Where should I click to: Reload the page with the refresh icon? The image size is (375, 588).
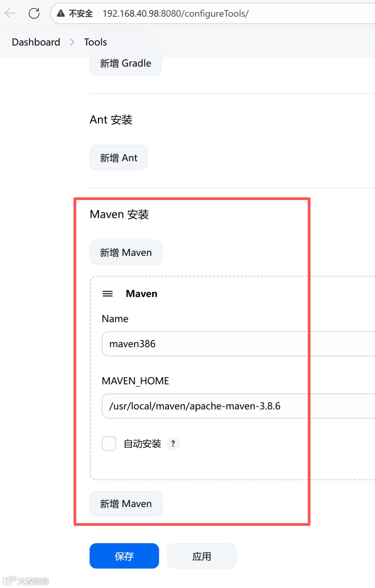tap(34, 14)
